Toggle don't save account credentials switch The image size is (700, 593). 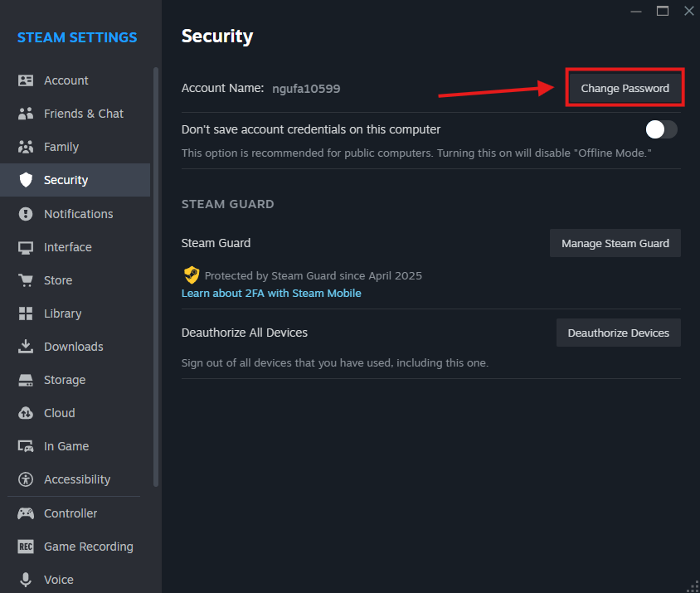point(662,129)
